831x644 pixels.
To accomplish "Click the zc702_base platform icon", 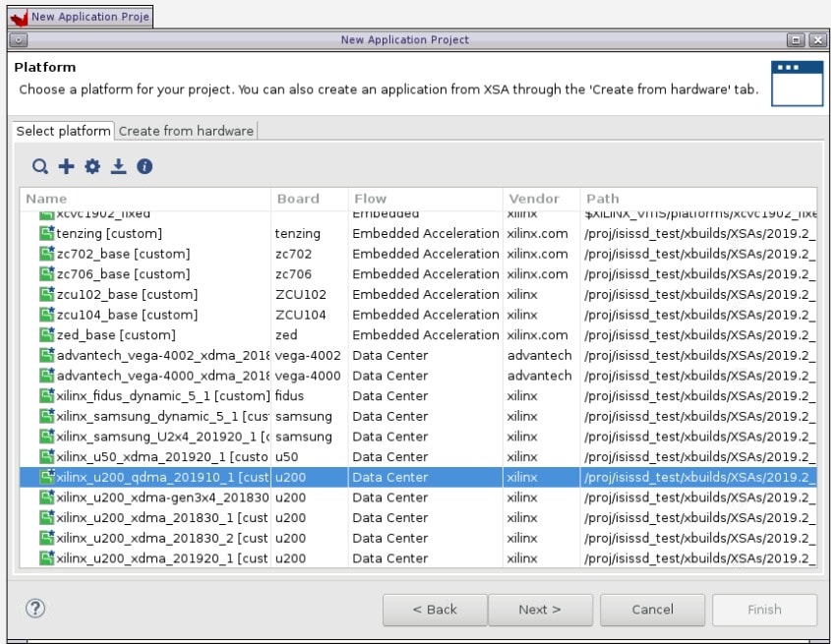I will coord(47,254).
